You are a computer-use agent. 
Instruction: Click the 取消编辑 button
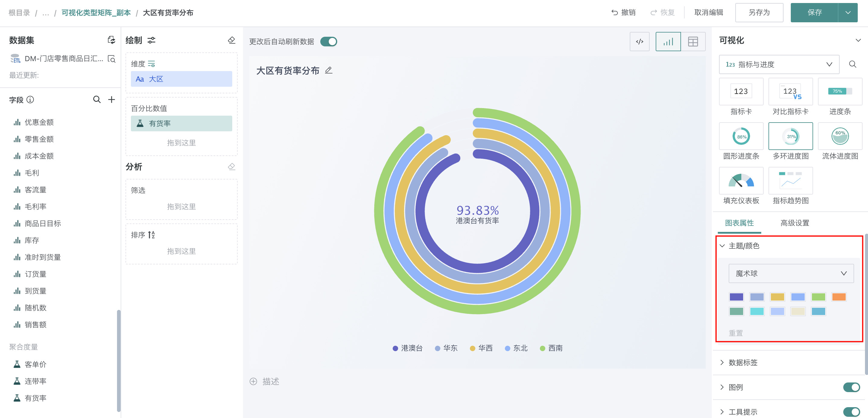coord(709,13)
